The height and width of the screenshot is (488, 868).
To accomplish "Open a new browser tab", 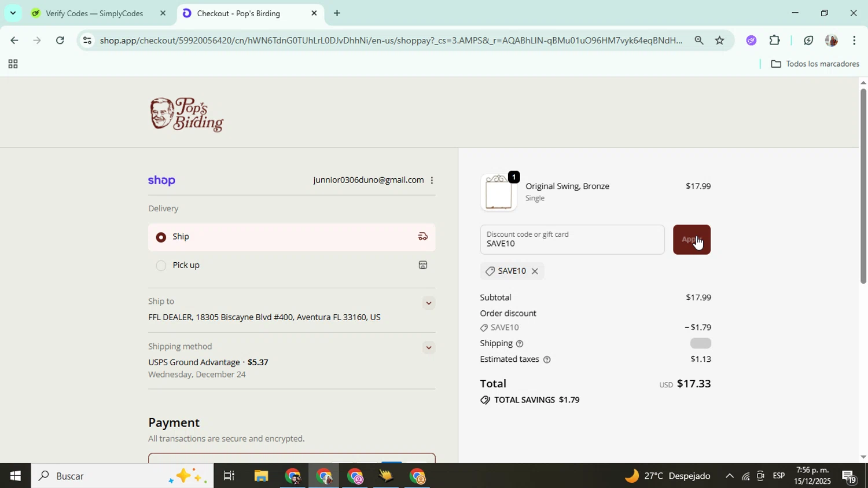I will (337, 13).
